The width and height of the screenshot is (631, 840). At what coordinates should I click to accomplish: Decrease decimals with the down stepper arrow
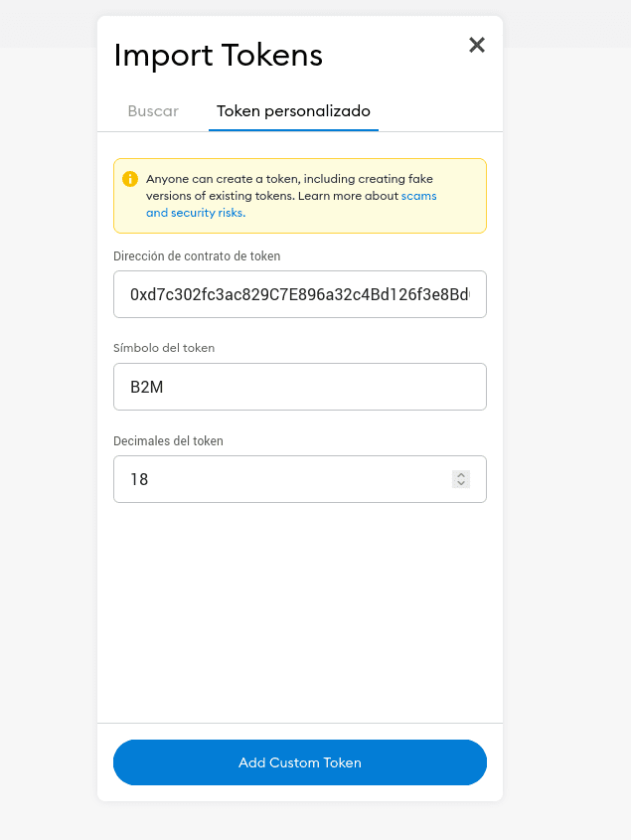coord(461,483)
